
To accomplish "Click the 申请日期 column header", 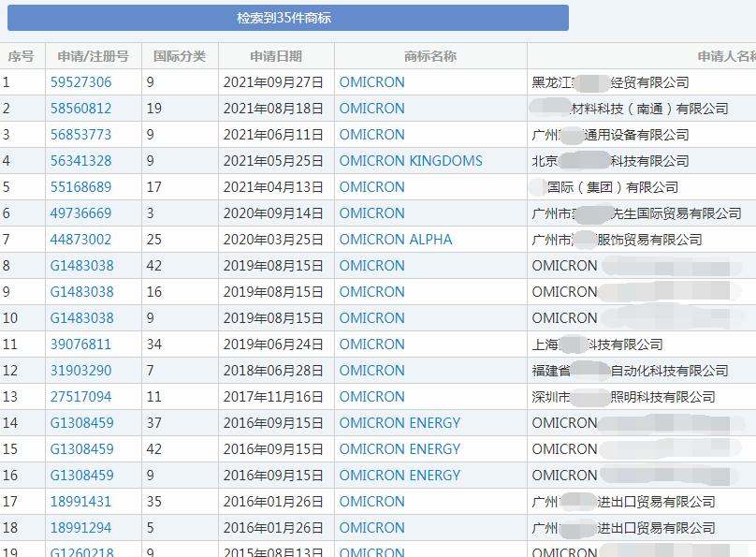I will [275, 55].
